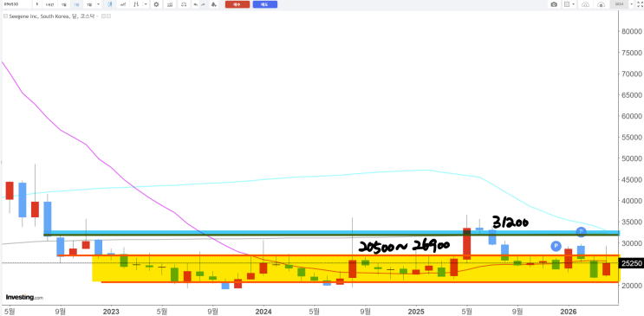Image resolution: width=644 pixels, height=316 pixels.
Task: Click the square chart layout icon
Action: [567, 4]
